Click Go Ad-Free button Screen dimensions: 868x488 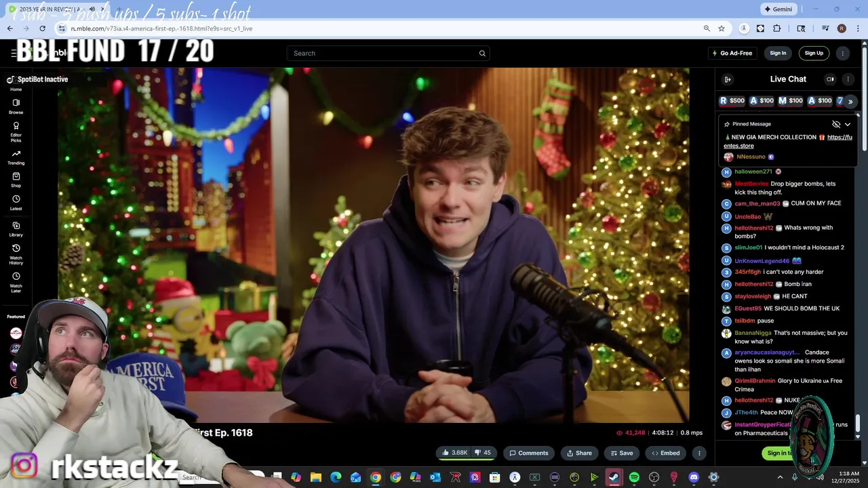[732, 53]
